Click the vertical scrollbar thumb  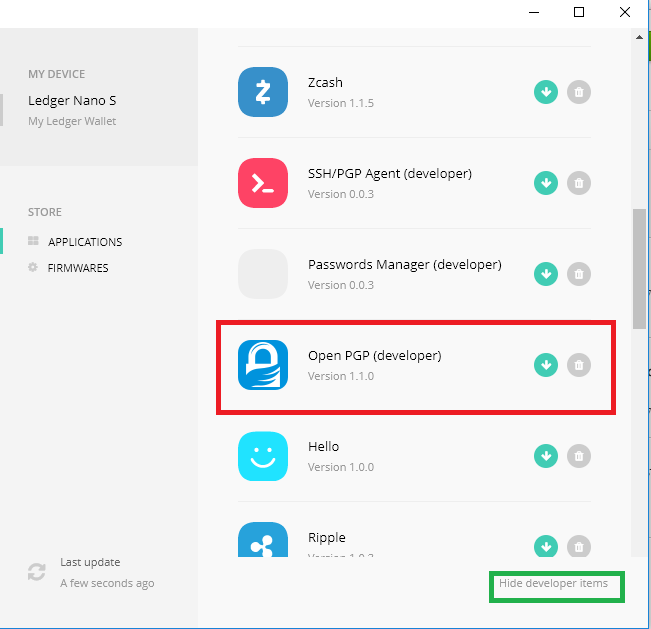pos(639,269)
